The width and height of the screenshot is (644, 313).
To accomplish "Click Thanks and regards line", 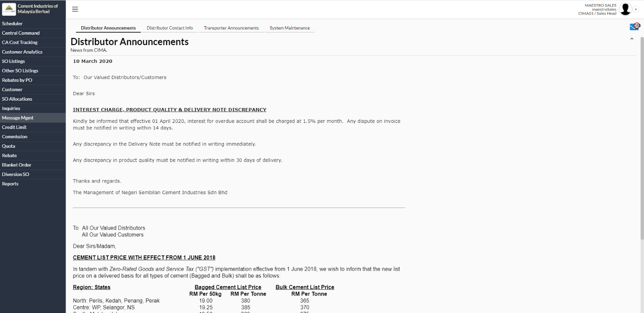I will point(97,181).
